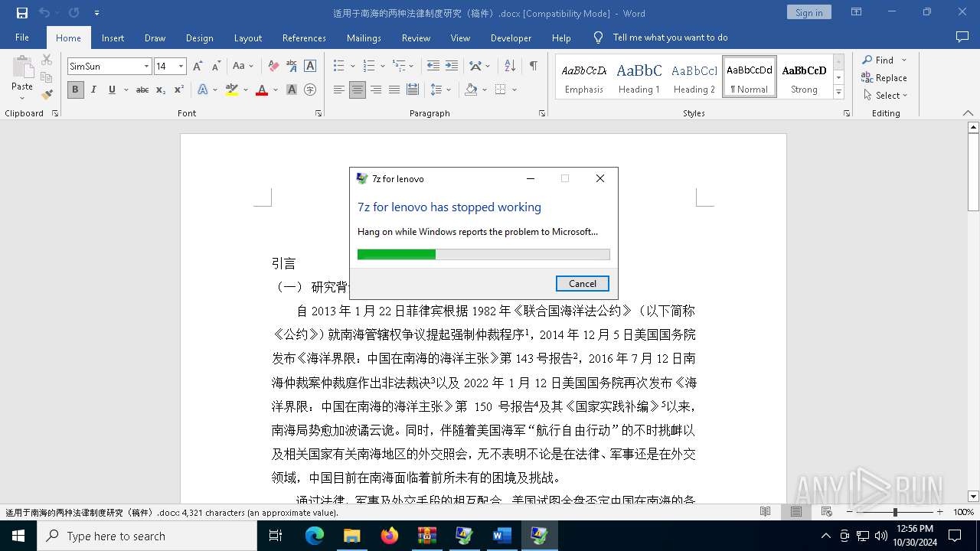Click the Paste clipboard icon
Image resolution: width=980 pixels, height=551 pixels.
(x=22, y=68)
